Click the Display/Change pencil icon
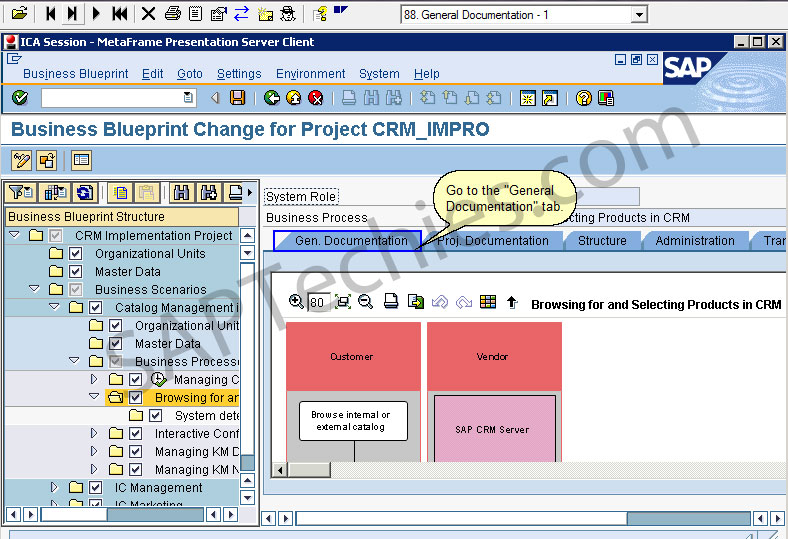The height and width of the screenshot is (539, 788). [x=21, y=161]
